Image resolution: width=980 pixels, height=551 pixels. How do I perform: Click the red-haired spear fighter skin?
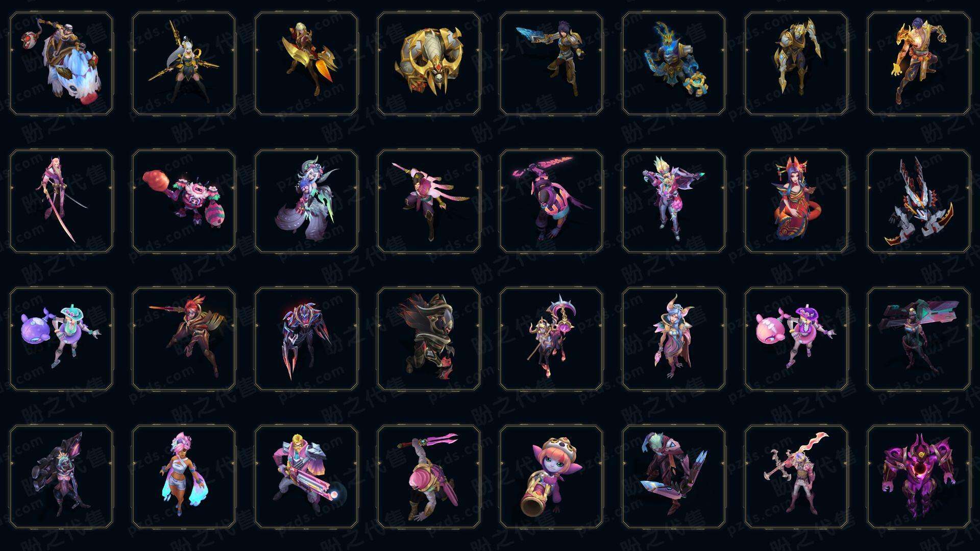tap(184, 339)
